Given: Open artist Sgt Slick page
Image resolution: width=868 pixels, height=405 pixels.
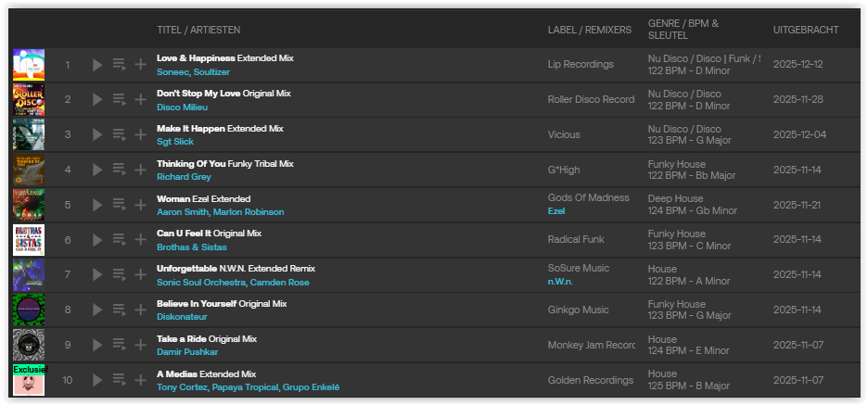Looking at the screenshot, I should 175,142.
